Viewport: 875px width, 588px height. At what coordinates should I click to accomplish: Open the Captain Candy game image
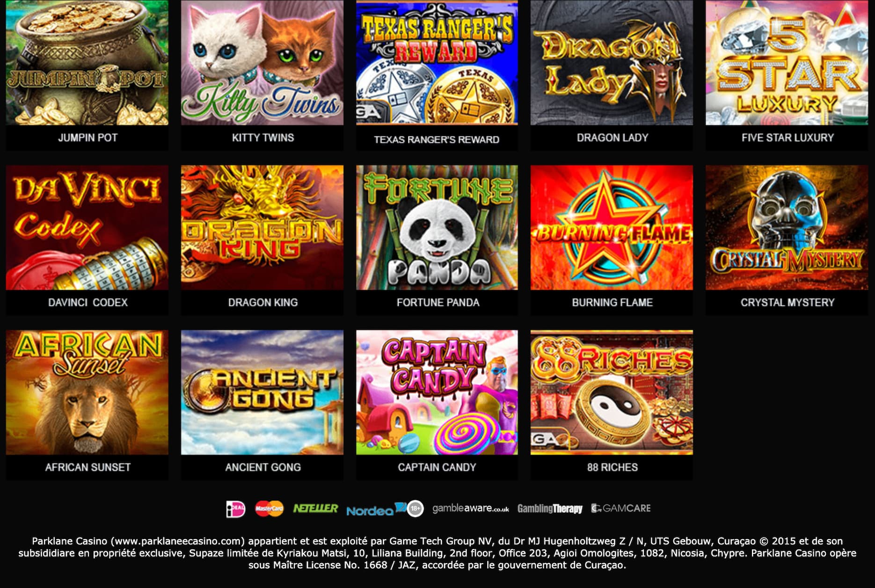pyautogui.click(x=437, y=392)
